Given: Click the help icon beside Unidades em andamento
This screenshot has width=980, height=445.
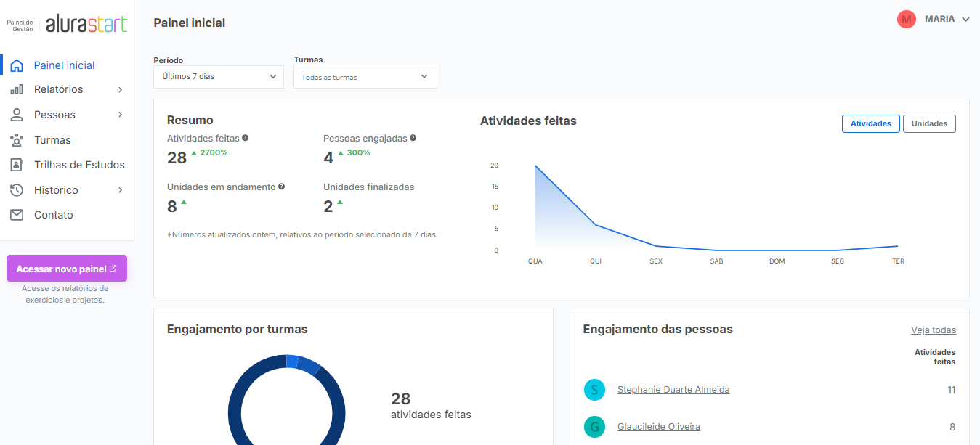Looking at the screenshot, I should click(281, 187).
